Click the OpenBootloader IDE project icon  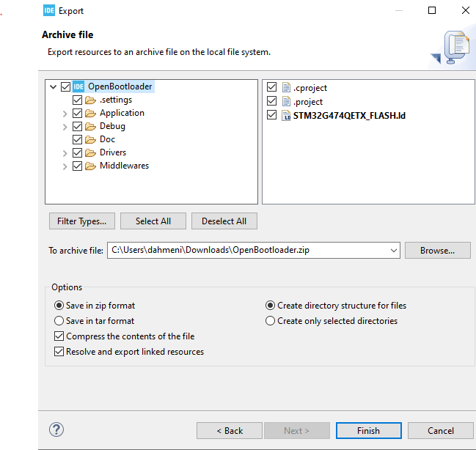coord(78,86)
